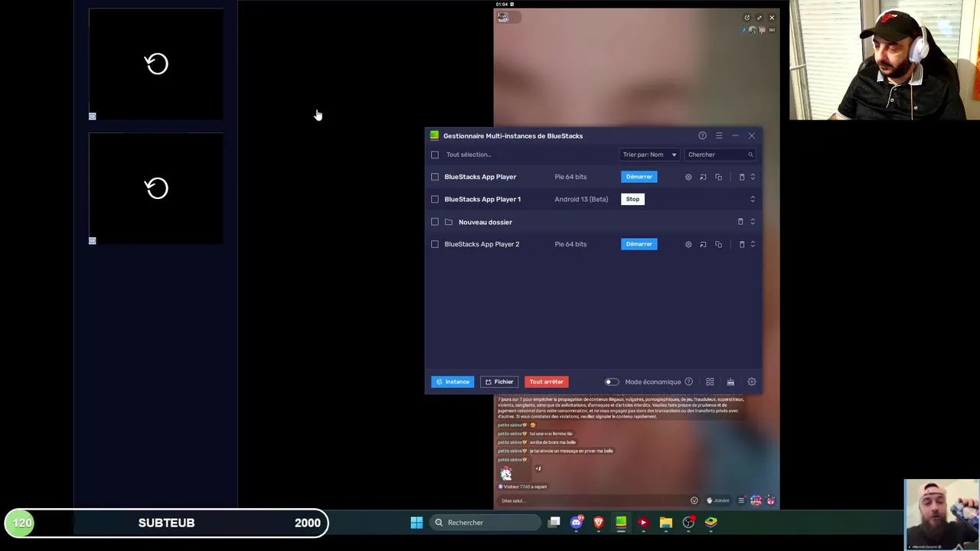Create a new instance with Instance button
This screenshot has width=980, height=551.
452,382
